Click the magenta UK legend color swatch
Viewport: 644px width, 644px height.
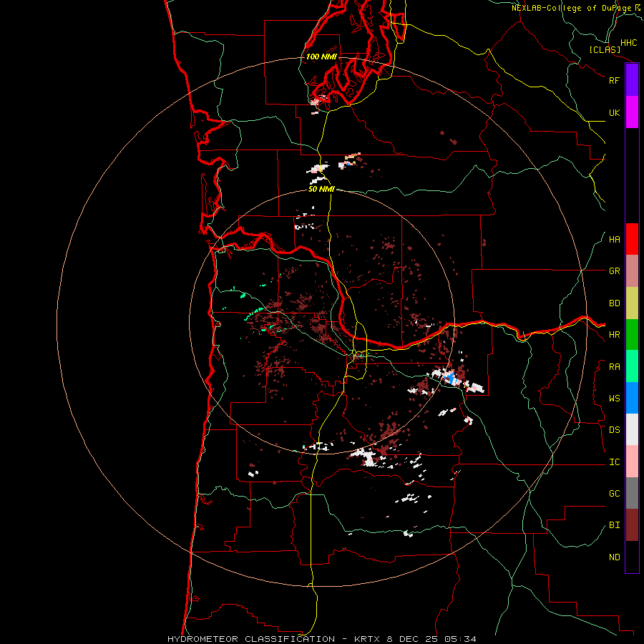pyautogui.click(x=632, y=112)
